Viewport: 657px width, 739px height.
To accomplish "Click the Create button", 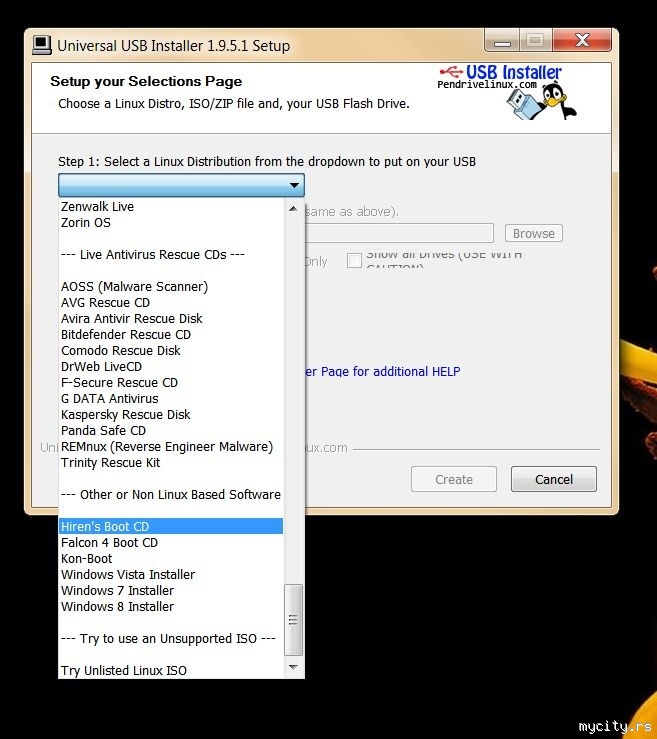I will [x=453, y=479].
